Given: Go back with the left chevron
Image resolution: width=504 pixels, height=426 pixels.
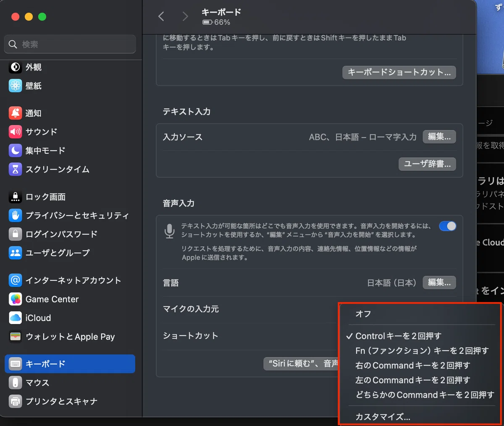Looking at the screenshot, I should click(161, 16).
